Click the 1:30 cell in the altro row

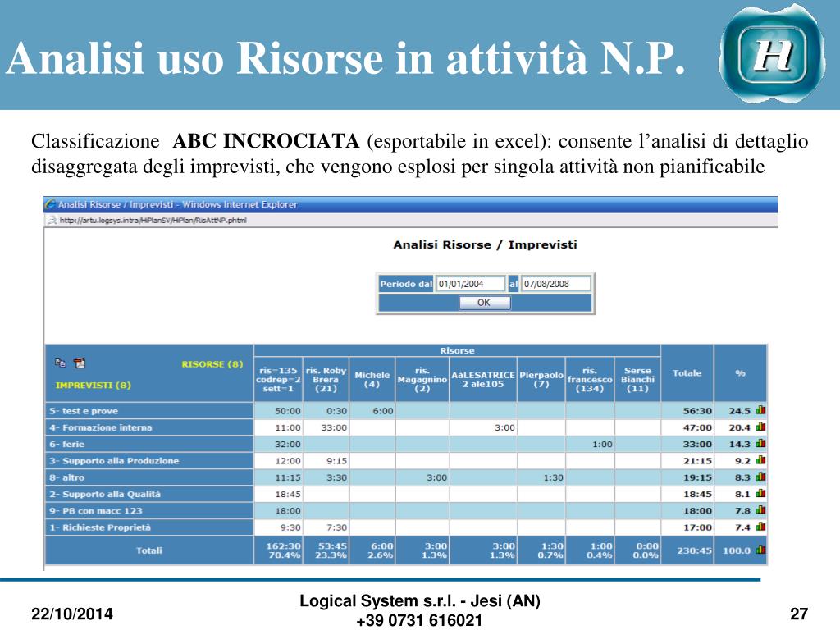pyautogui.click(x=541, y=477)
